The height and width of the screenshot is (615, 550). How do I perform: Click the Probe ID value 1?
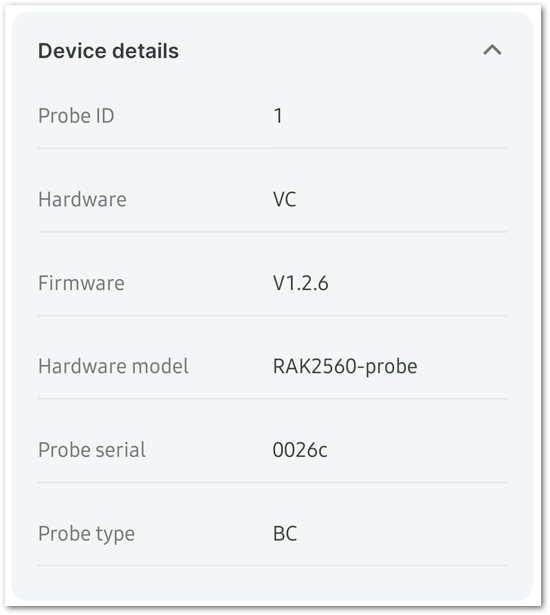pos(278,116)
